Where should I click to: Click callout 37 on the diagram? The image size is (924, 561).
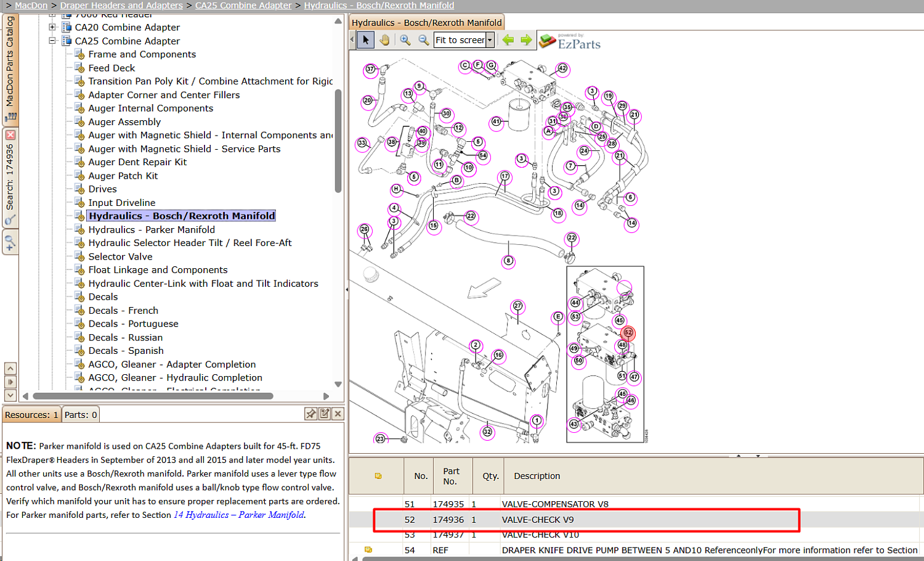coord(370,69)
